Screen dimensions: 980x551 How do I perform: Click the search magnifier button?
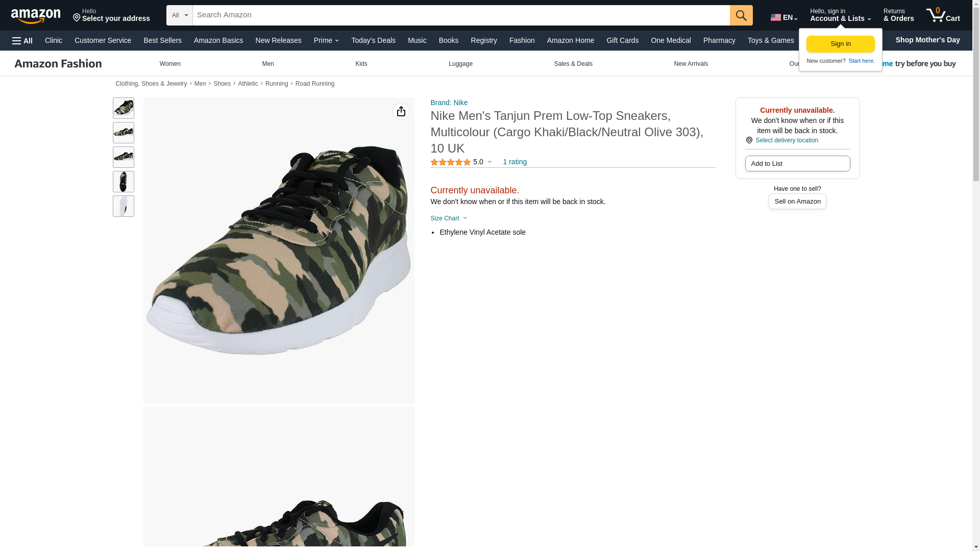click(741, 15)
